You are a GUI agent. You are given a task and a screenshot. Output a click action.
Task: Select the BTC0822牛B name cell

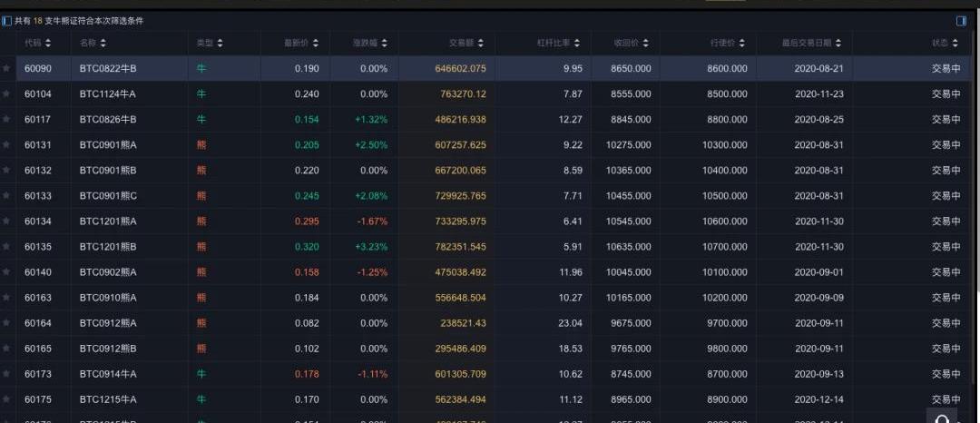(x=107, y=69)
